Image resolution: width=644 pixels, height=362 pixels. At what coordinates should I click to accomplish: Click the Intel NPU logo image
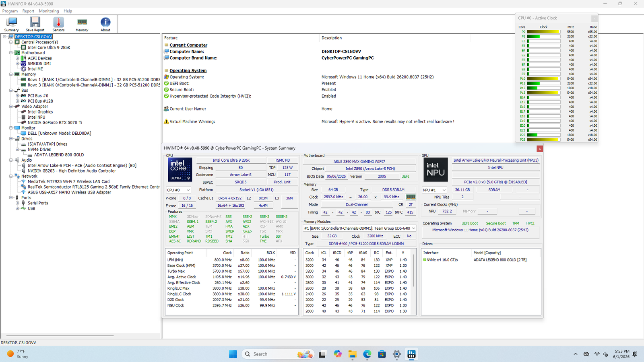[x=436, y=169]
